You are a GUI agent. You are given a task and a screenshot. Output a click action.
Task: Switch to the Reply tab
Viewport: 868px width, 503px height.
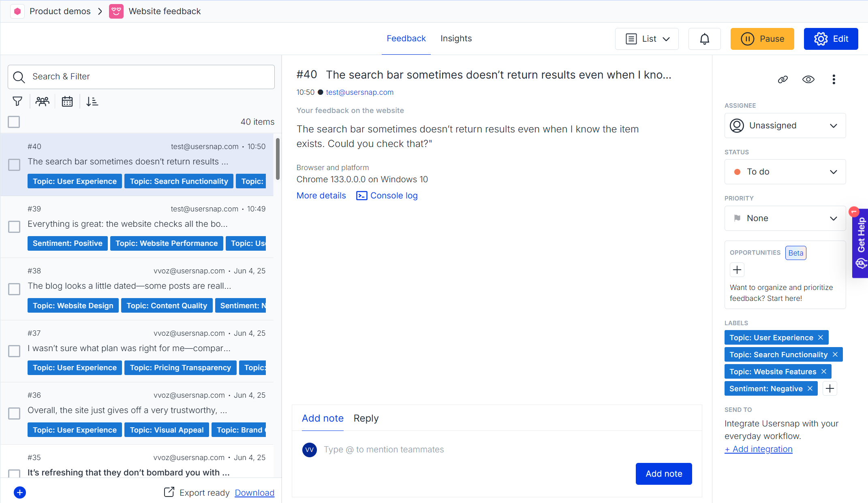pos(366,418)
